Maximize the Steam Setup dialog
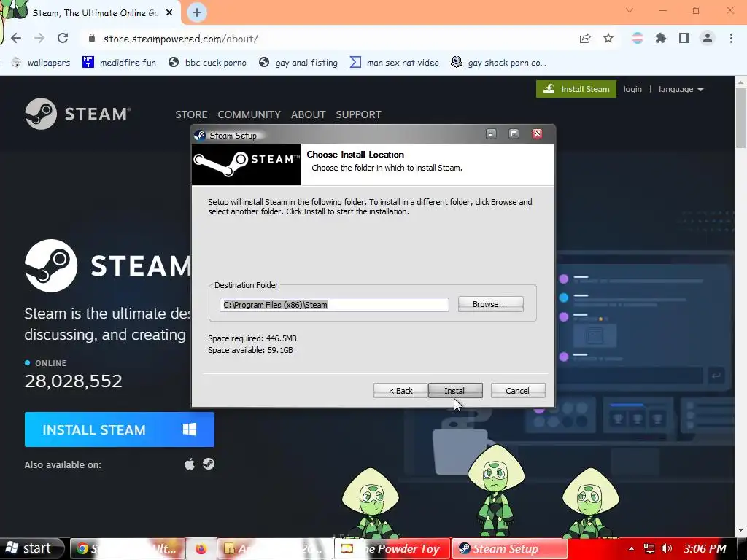Image resolution: width=747 pixels, height=560 pixels. pyautogui.click(x=514, y=134)
